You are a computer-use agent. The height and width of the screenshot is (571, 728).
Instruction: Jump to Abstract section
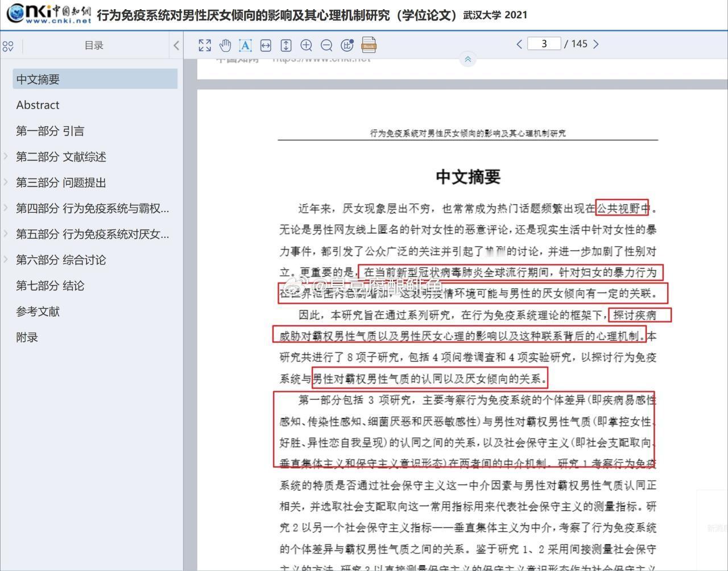(x=38, y=105)
